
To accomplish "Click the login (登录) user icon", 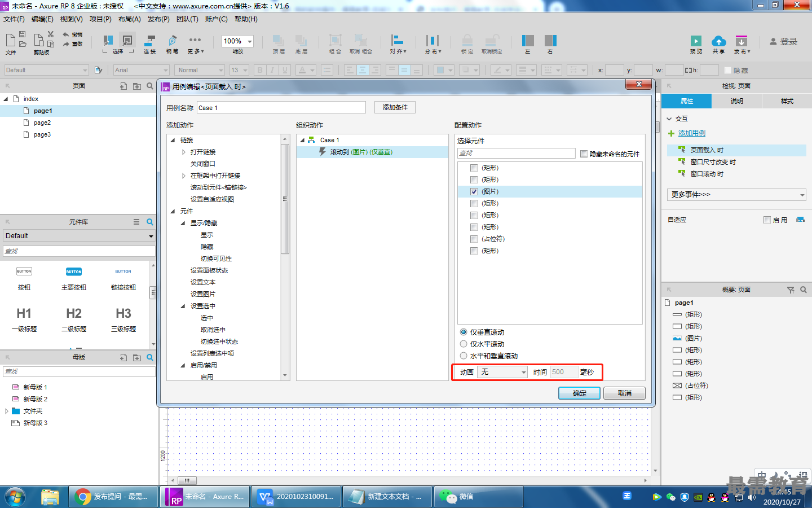I will (x=773, y=42).
